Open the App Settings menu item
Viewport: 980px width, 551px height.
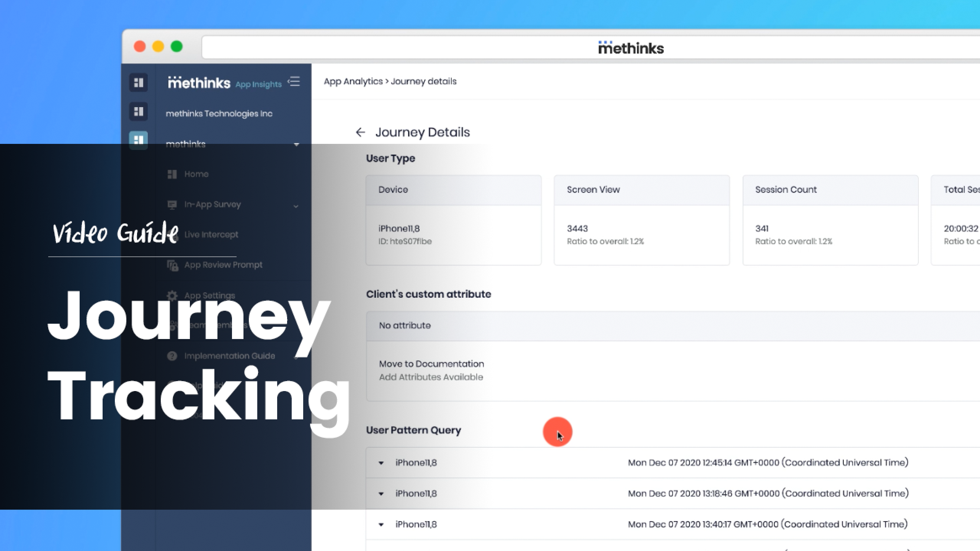click(210, 295)
